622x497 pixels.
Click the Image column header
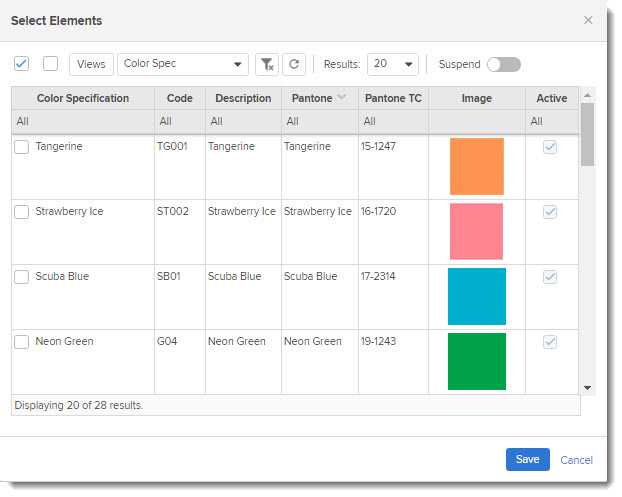click(x=477, y=98)
